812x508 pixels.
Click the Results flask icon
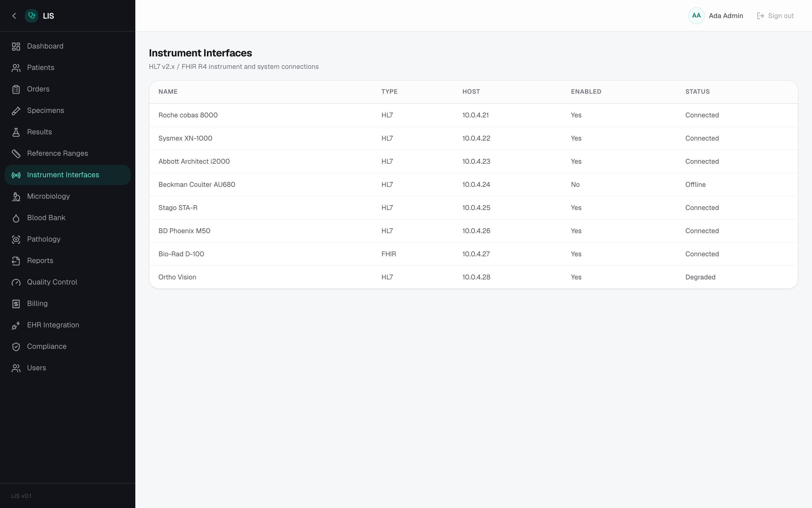16,132
